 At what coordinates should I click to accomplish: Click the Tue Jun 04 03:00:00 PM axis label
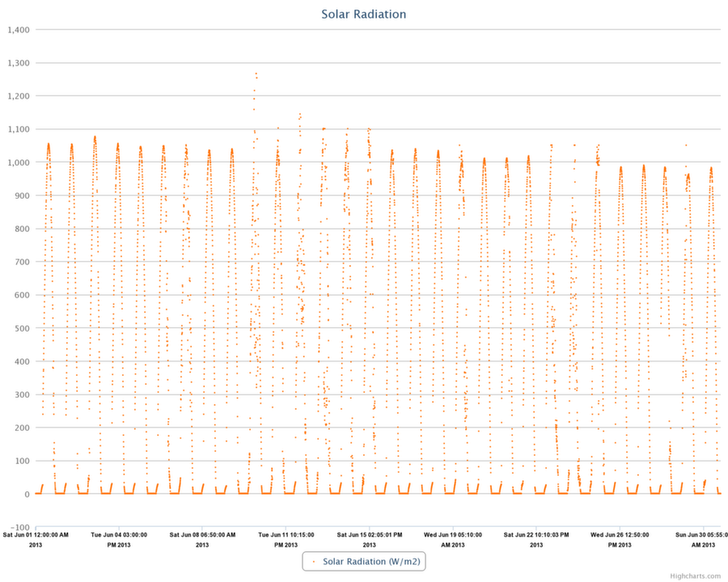pos(119,540)
